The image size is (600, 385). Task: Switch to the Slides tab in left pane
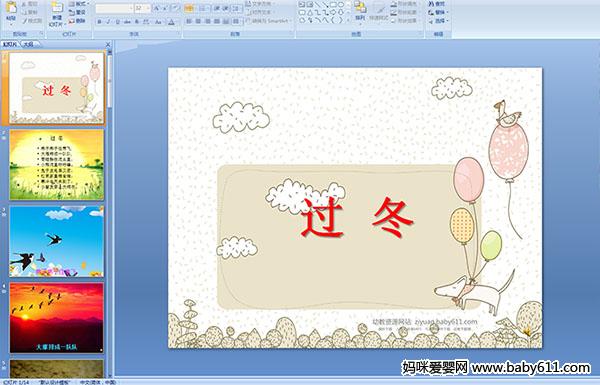pyautogui.click(x=10, y=44)
